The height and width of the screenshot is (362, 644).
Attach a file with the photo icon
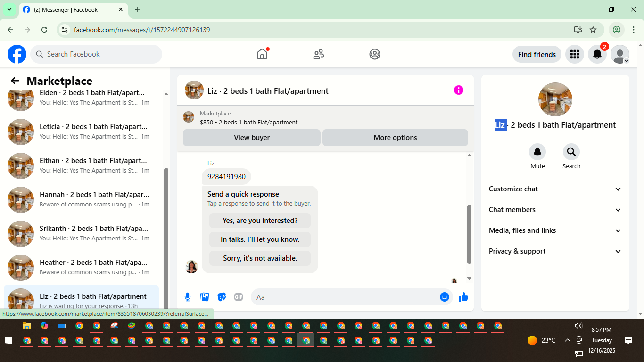(205, 297)
